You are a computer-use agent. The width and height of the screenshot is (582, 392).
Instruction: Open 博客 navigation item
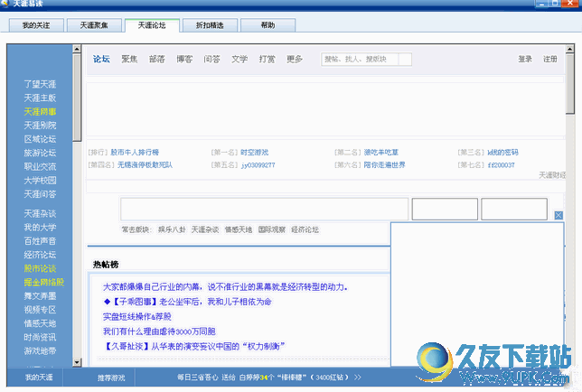coord(184,59)
